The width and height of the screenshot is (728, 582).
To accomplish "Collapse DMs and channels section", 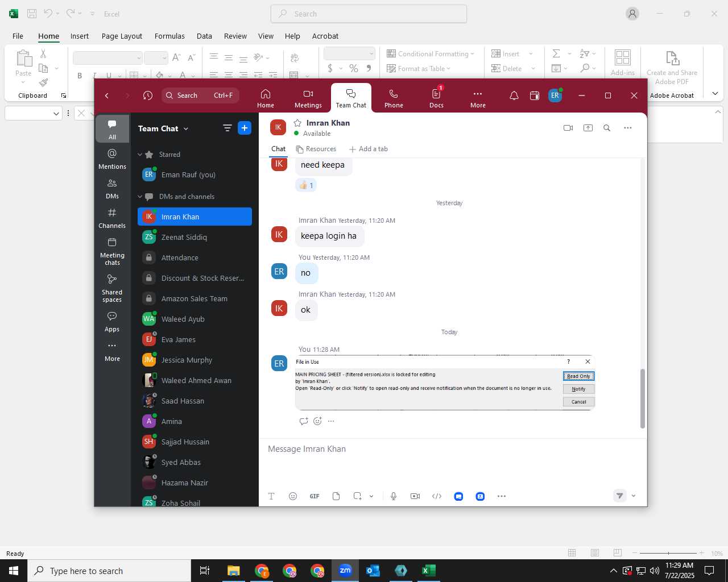I will 140,197.
